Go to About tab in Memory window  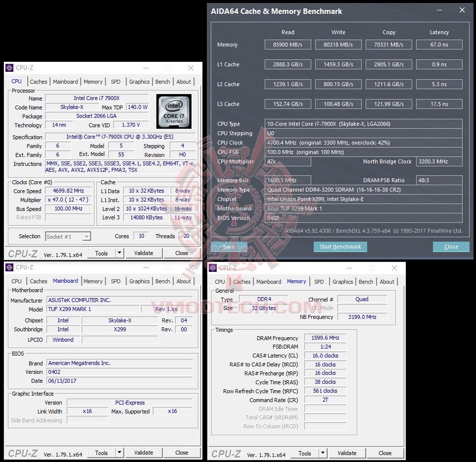[x=387, y=282]
